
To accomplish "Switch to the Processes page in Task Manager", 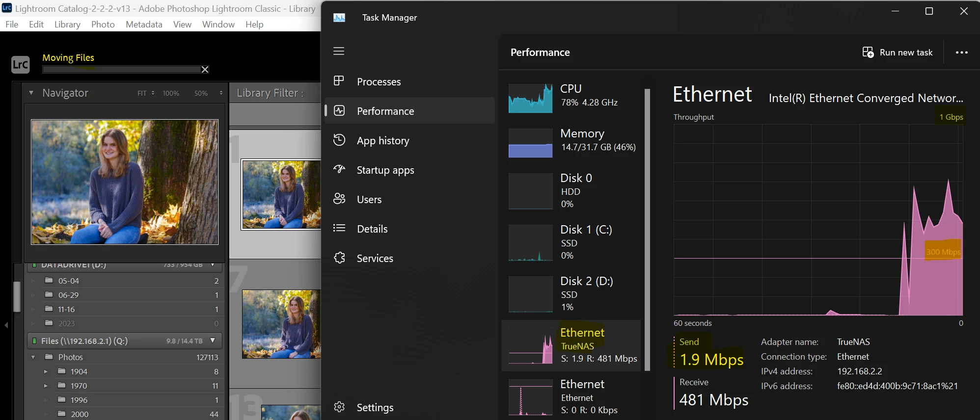I will [409, 81].
